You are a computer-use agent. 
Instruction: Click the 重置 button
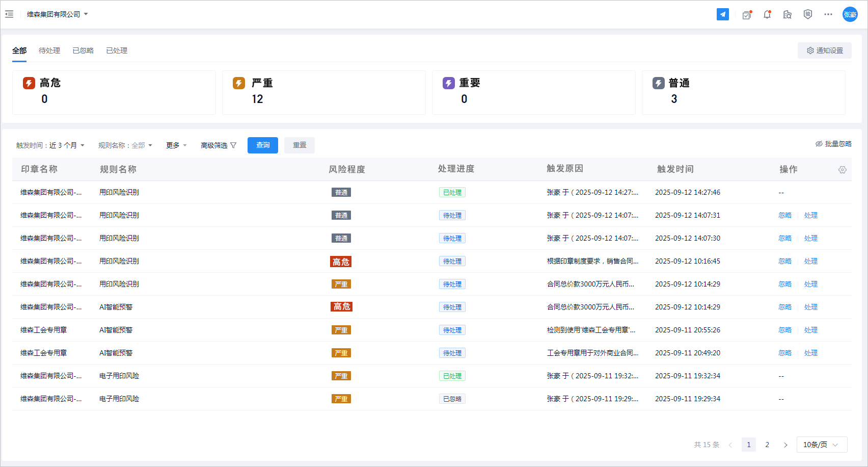tap(300, 145)
